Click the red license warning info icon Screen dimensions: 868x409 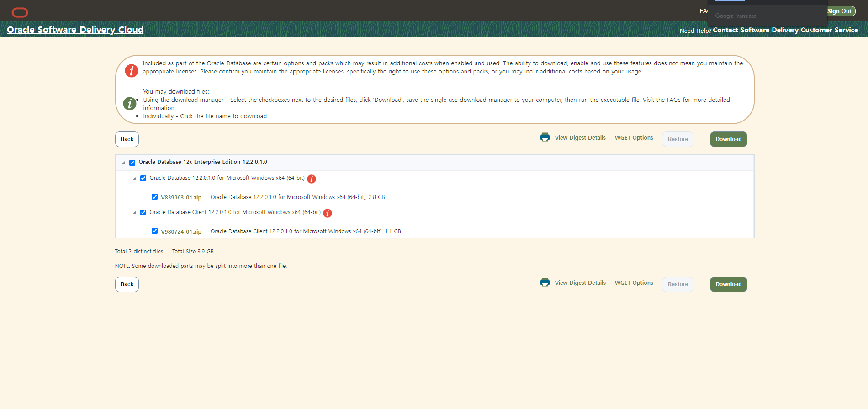point(132,71)
